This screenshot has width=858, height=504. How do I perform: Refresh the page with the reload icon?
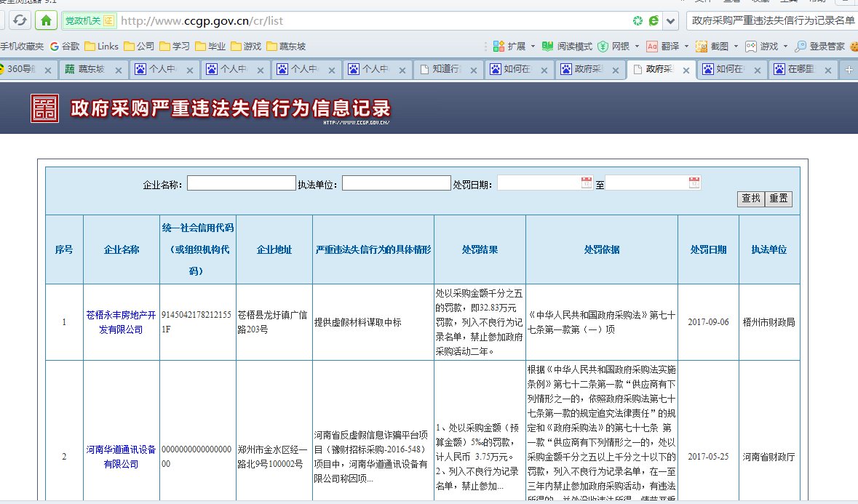pos(20,20)
